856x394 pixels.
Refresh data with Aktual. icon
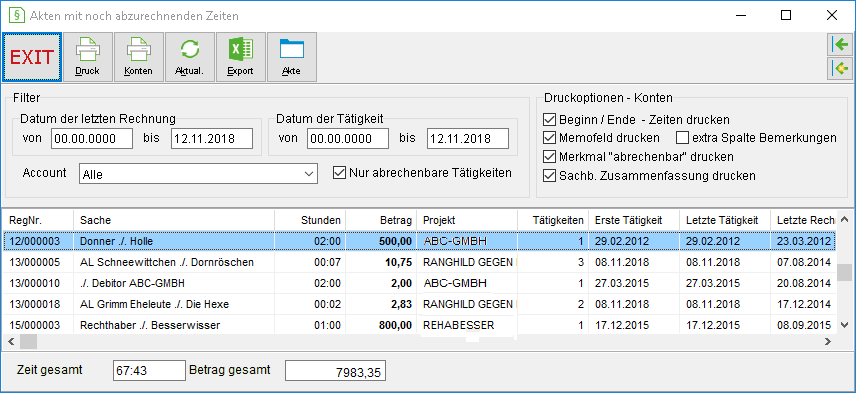[x=189, y=57]
